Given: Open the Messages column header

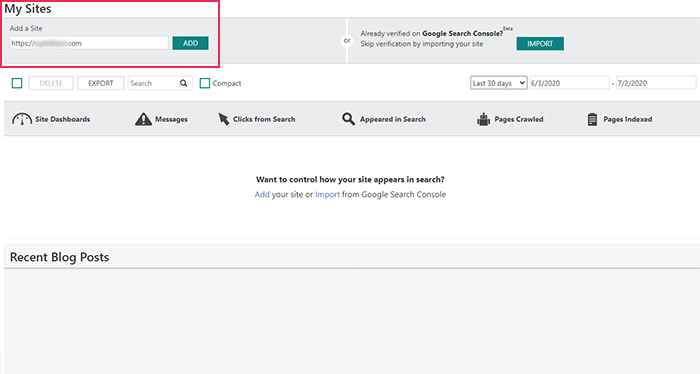Looking at the screenshot, I should pos(171,119).
